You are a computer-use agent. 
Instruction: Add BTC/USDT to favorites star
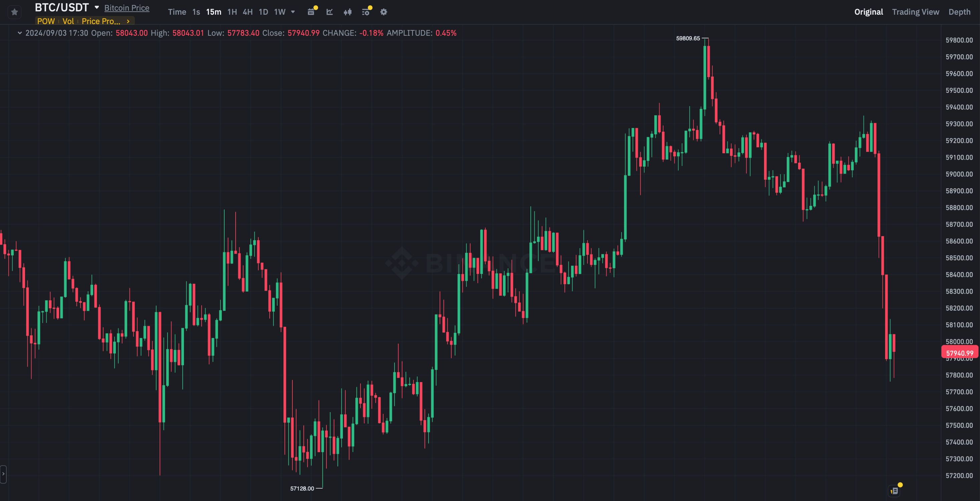click(x=14, y=12)
